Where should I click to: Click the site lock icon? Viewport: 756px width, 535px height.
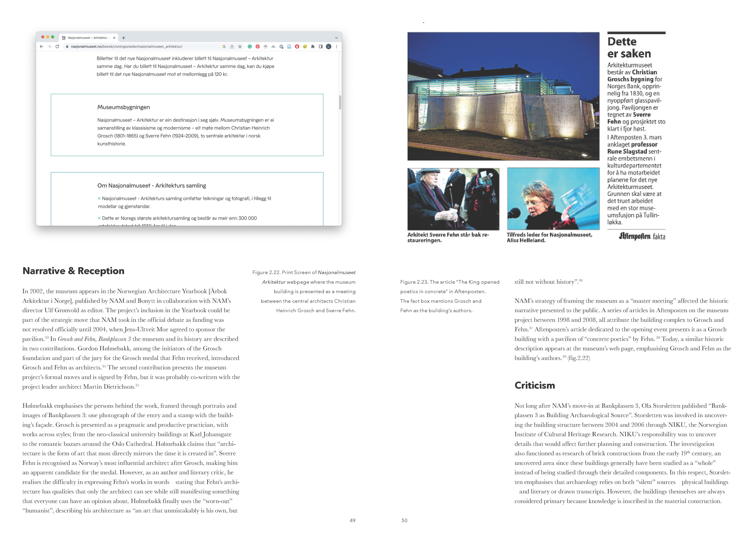pos(67,47)
